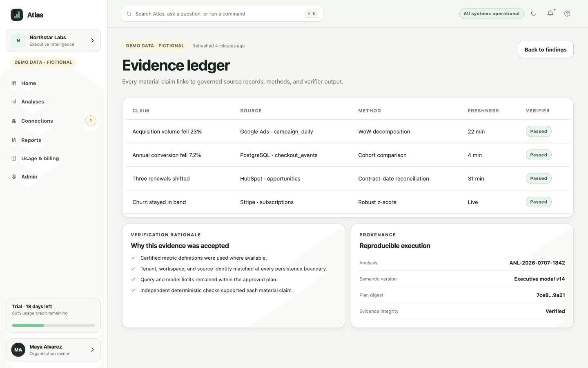
Task: Click analysis ID ANL-2026-0707-1842
Action: click(537, 263)
